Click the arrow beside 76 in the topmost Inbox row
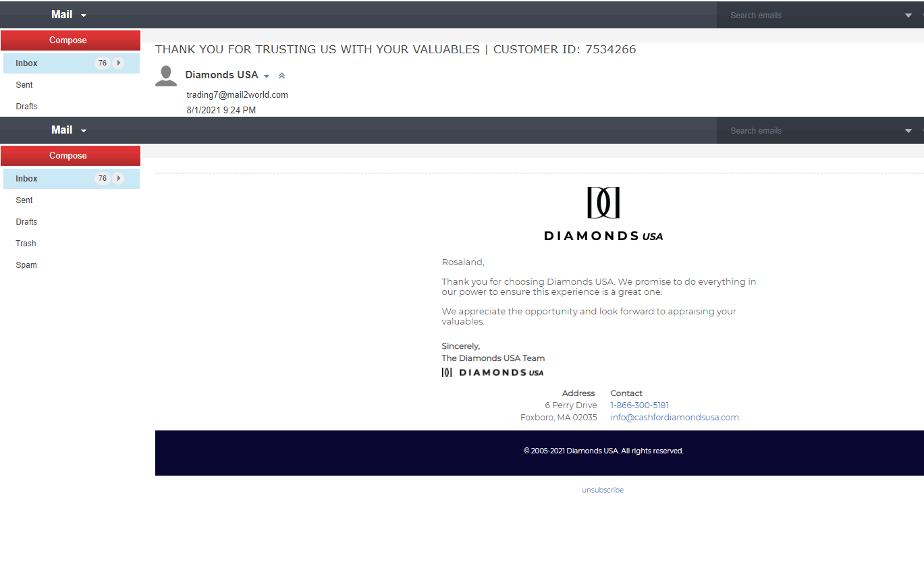 119,63
